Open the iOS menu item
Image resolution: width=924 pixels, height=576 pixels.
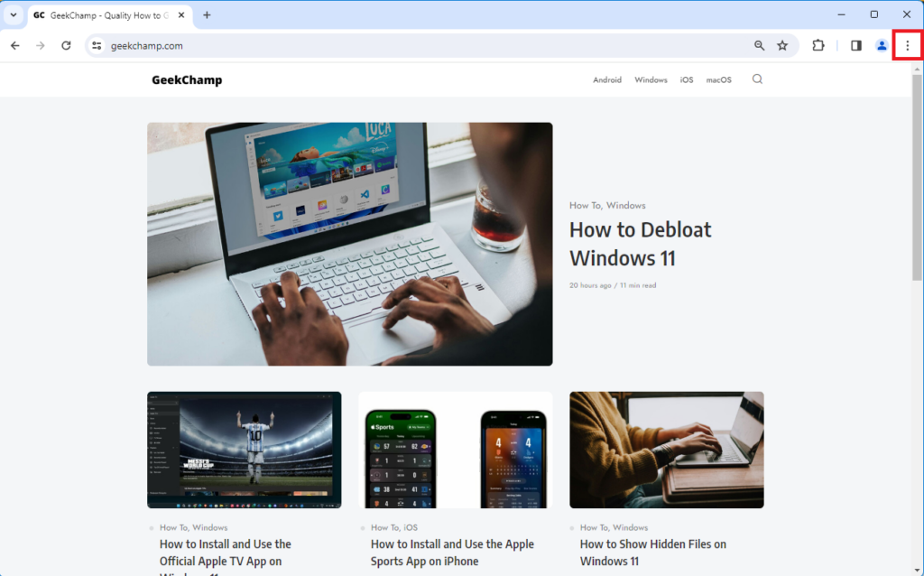coord(687,79)
